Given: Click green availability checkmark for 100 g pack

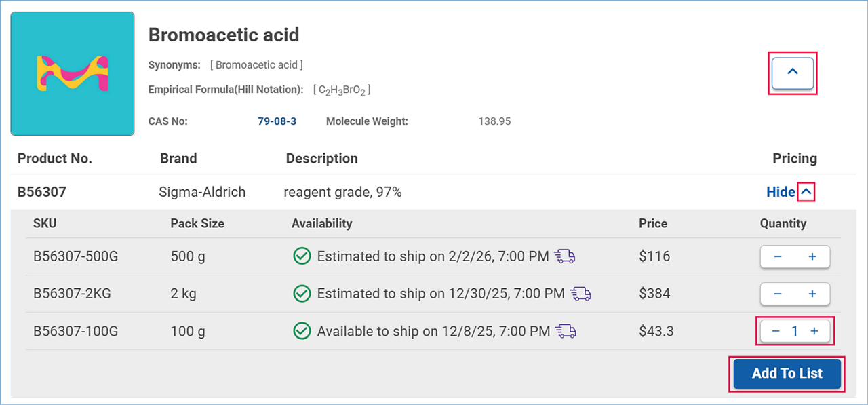Looking at the screenshot, I should (302, 331).
